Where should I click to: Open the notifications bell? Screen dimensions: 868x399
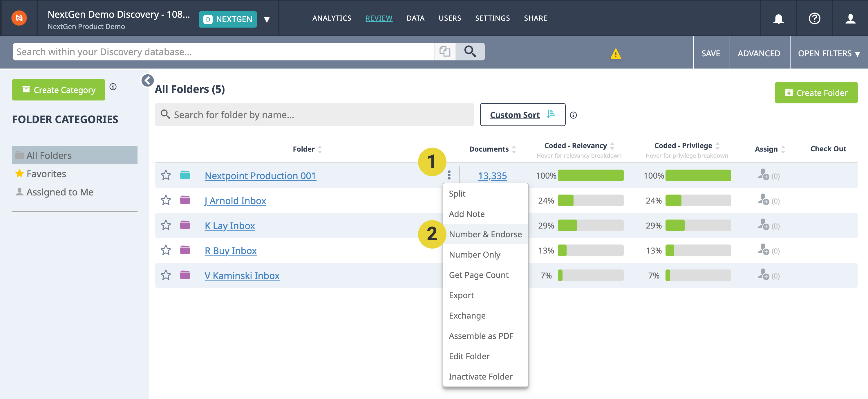point(778,18)
